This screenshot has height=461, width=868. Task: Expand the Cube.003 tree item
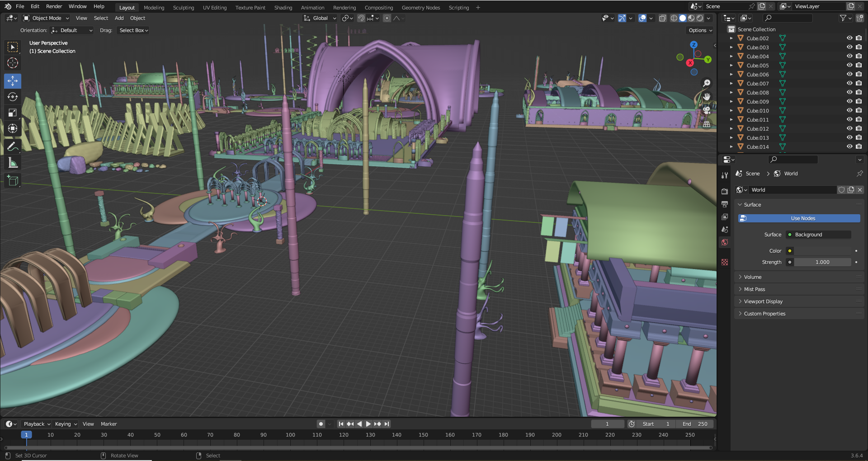click(x=731, y=47)
